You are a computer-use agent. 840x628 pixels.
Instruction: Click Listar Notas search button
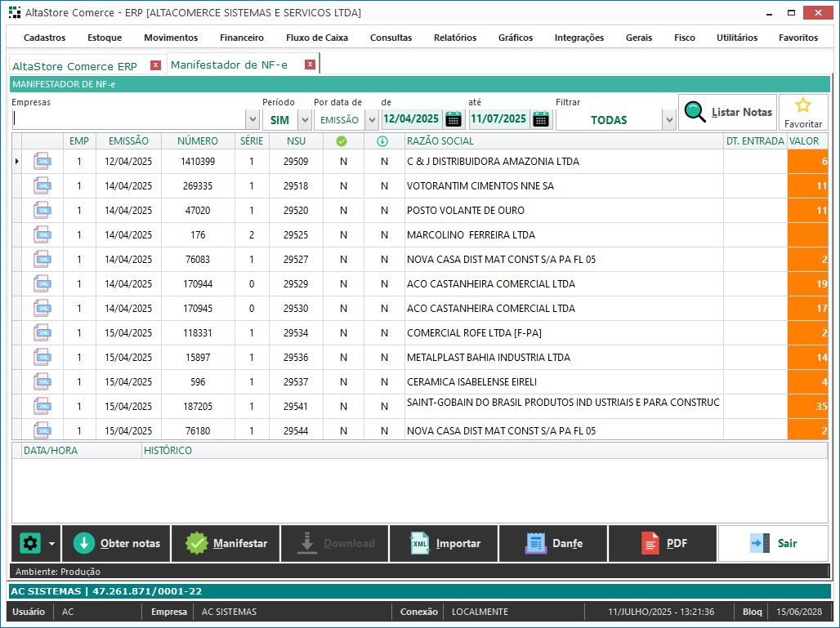click(727, 112)
